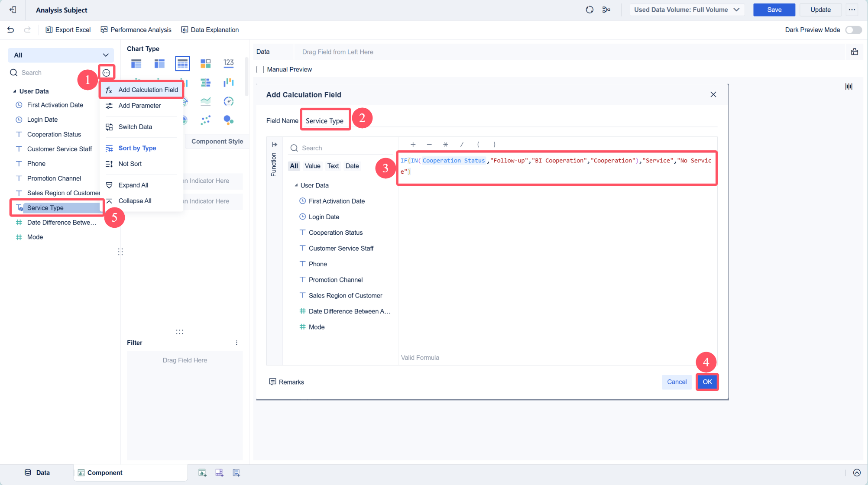Click the undo icon
The width and height of the screenshot is (868, 485).
(10, 29)
